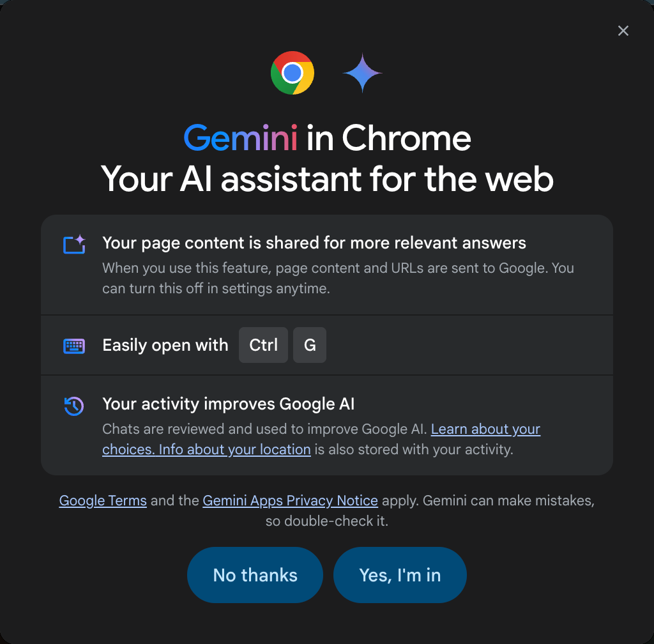The width and height of the screenshot is (654, 644).
Task: Open the 'Info about your location' link
Action: [x=234, y=449]
